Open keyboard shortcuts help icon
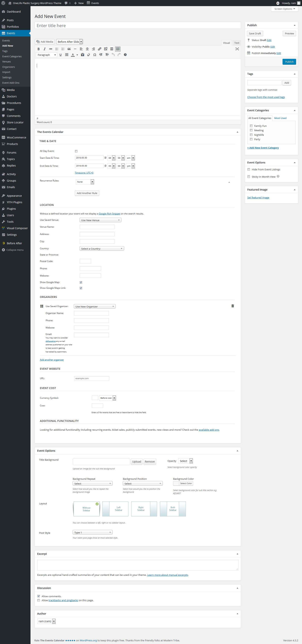This screenshot has width=302, height=644. click(x=125, y=55)
